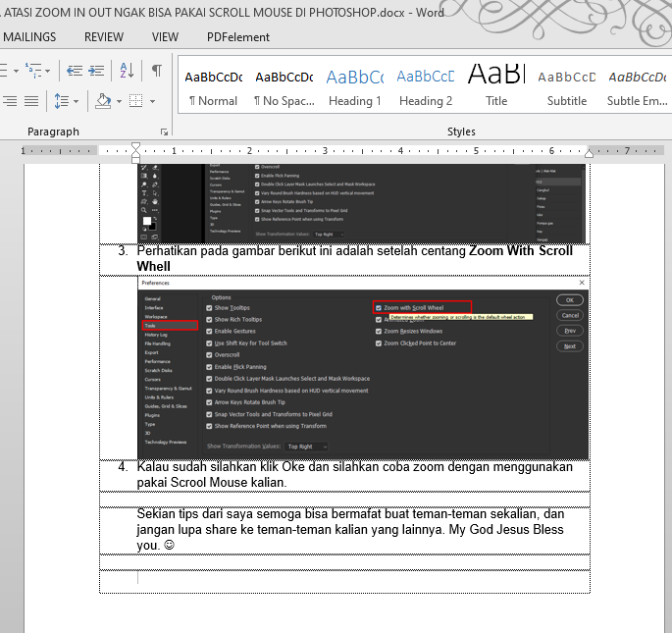Click the Cancel button in Preferences image
Viewport: 672px width, 633px height.
coord(570,315)
